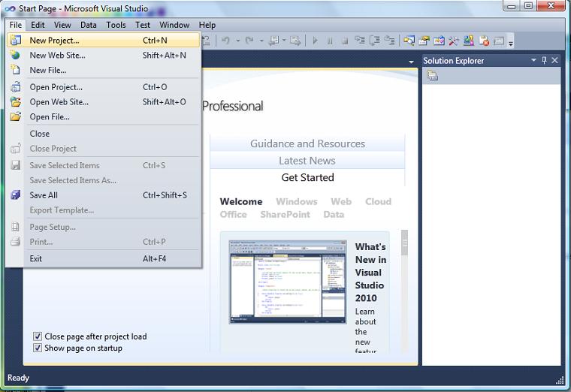The width and height of the screenshot is (571, 392).
Task: Click the Ready status bar text
Action: point(18,378)
